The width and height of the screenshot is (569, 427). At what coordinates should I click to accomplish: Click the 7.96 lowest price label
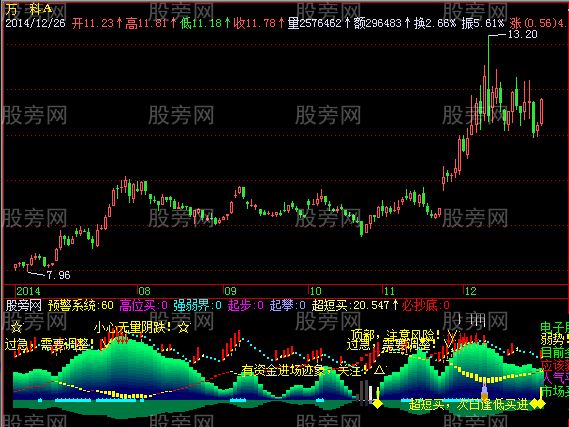pyautogui.click(x=58, y=275)
